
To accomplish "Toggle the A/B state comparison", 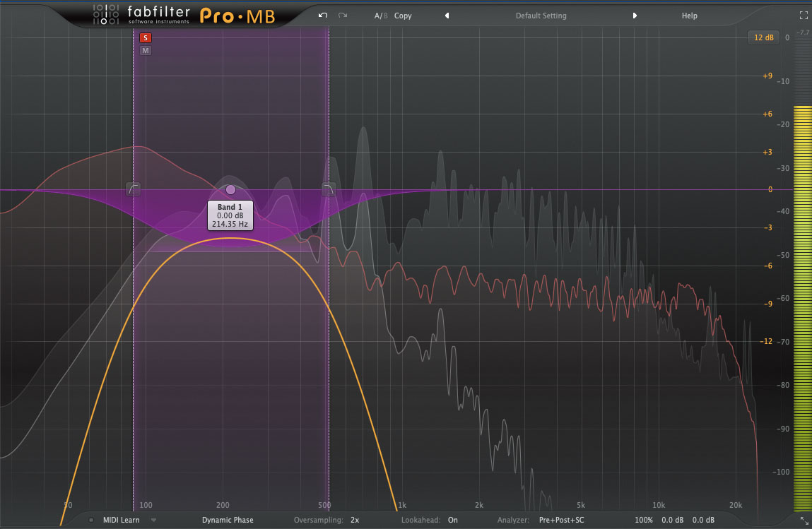I will 381,16.
